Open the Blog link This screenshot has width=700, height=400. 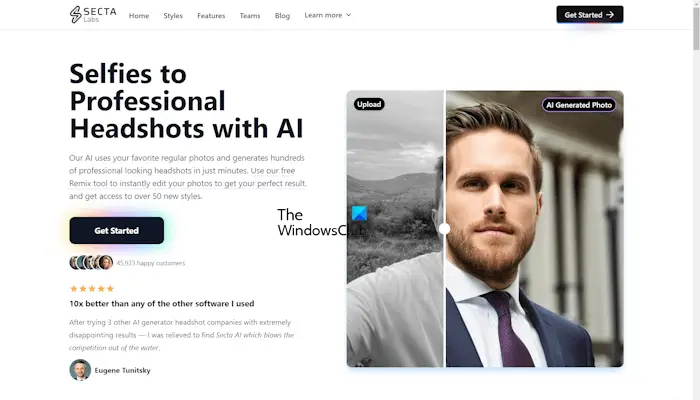[x=282, y=16]
